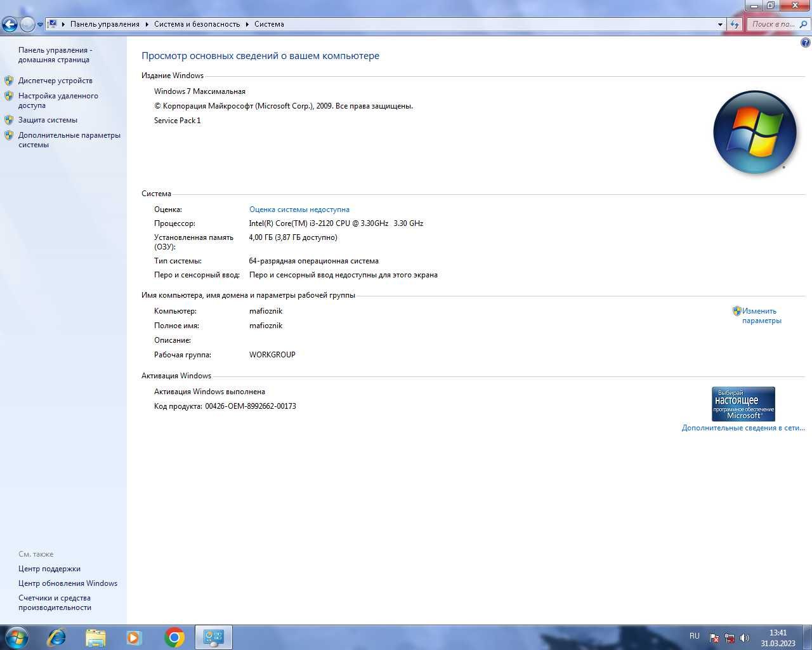Click the Back navigation arrow button
The width and height of the screenshot is (812, 650).
tap(10, 24)
